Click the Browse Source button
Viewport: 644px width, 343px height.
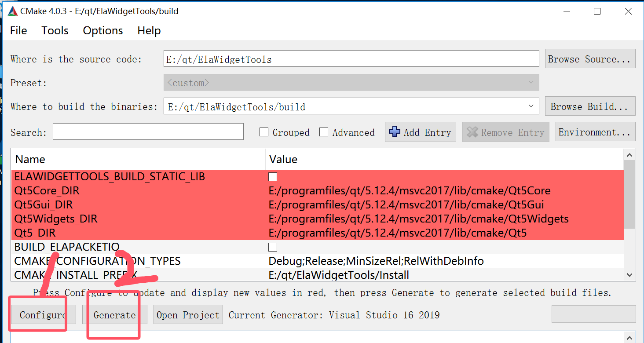pyautogui.click(x=590, y=59)
